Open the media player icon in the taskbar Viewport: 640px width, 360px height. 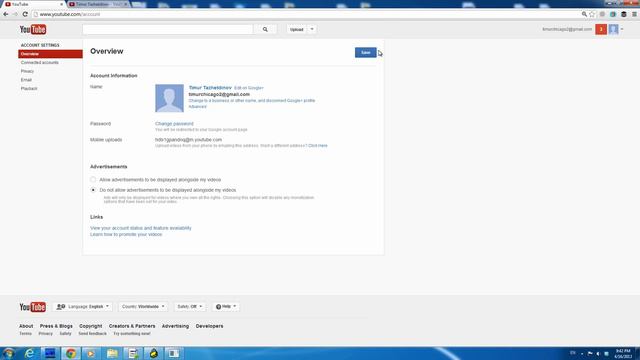pyautogui.click(x=91, y=353)
